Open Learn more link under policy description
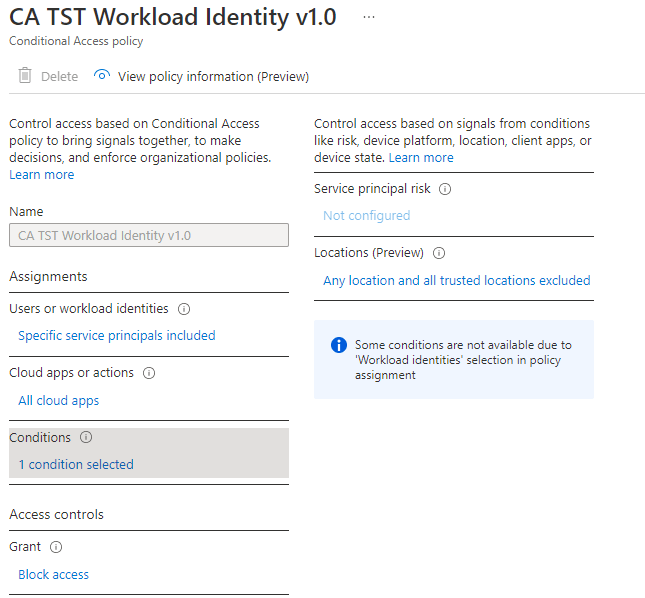This screenshot has width=645, height=598. click(41, 175)
